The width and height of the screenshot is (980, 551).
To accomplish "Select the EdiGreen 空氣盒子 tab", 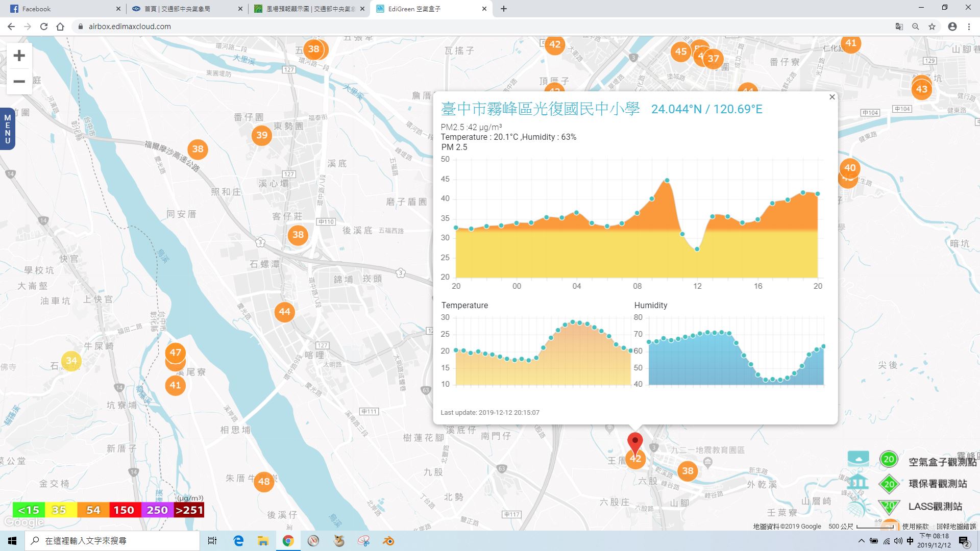I will coord(432,9).
